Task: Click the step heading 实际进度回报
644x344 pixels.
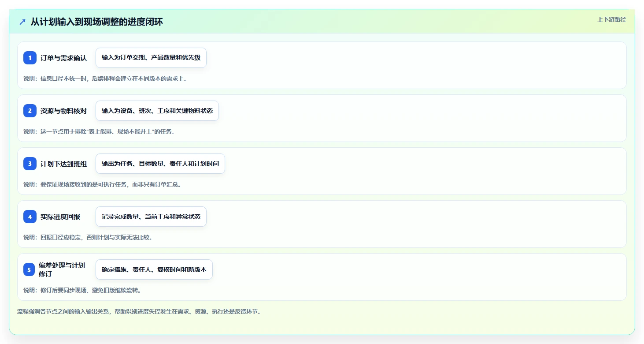Action: pos(60,217)
